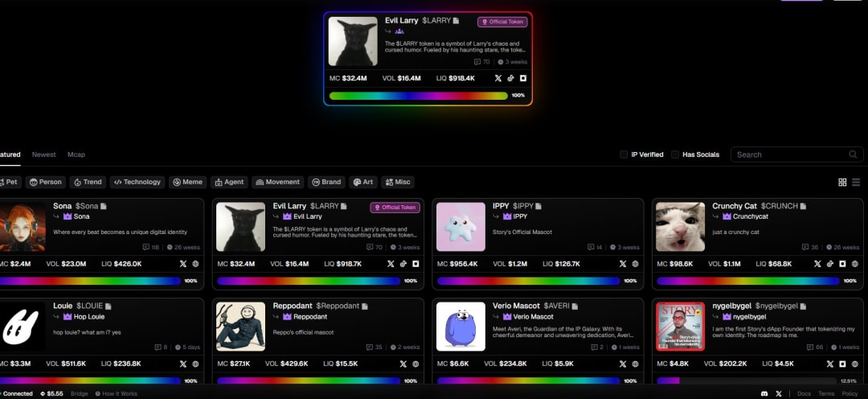Filter by Brand category

point(326,182)
